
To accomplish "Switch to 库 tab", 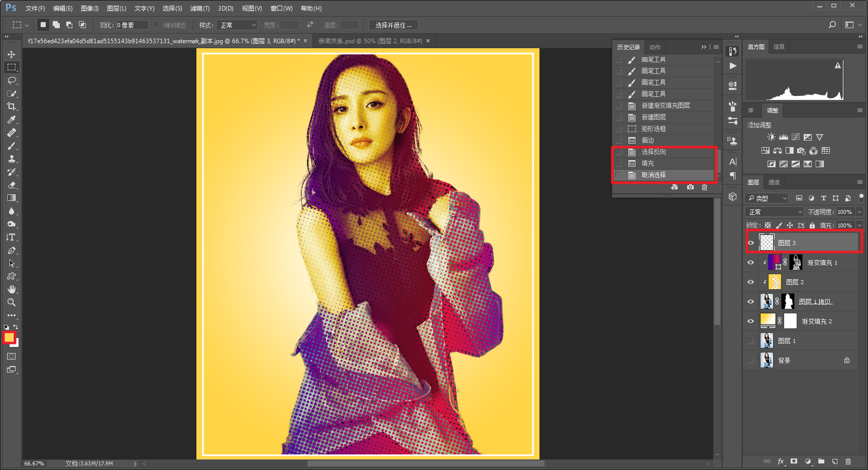I will (x=751, y=110).
